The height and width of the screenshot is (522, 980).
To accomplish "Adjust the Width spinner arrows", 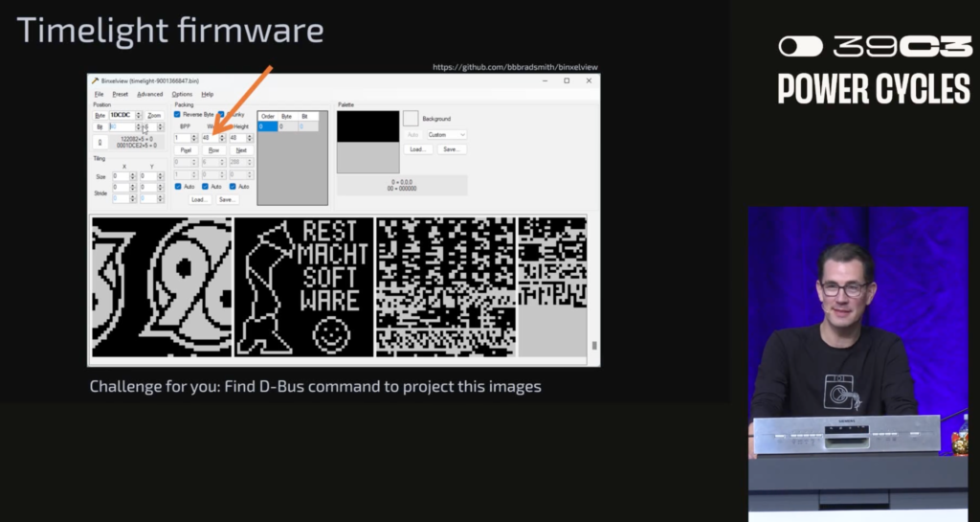I will (x=221, y=138).
